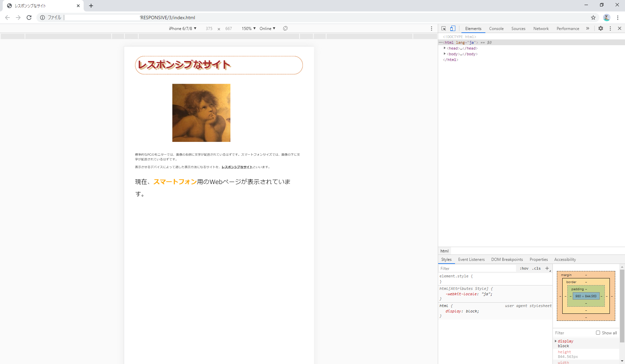Click the display property in Computed panel
Viewport: 625px width, 364px height.
coord(565,341)
